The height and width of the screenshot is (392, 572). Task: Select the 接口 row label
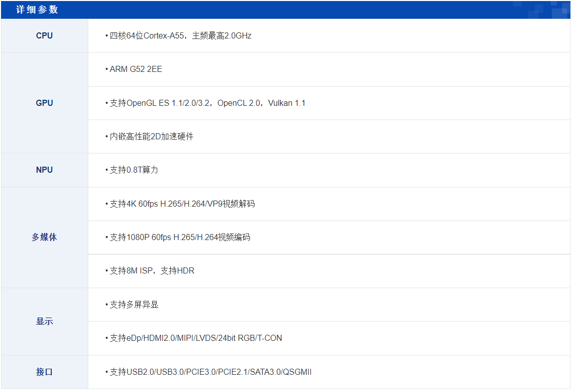(x=45, y=371)
